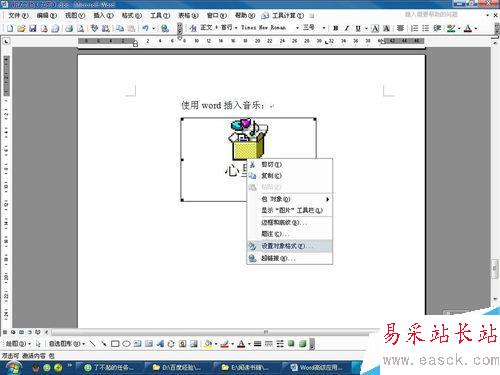Viewport: 500px width, 375px height.
Task: Click the 3-D Style cube icon
Action: coord(302,344)
